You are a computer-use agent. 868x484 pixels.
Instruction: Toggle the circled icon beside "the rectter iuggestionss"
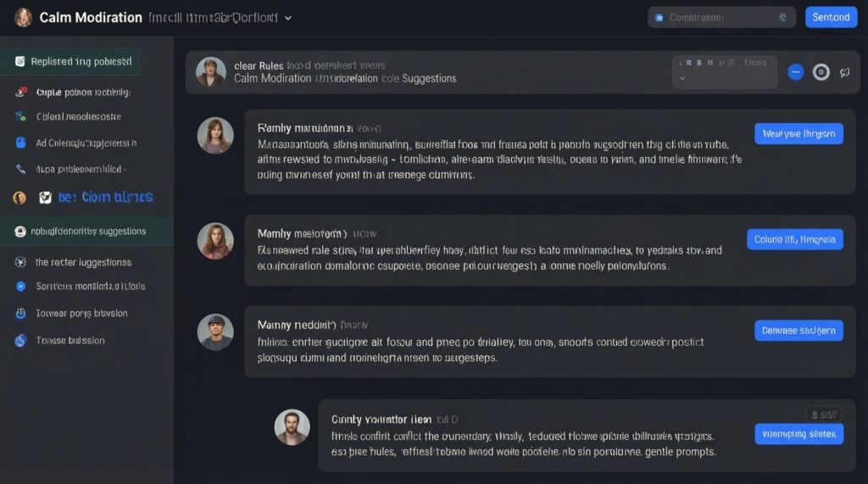click(x=21, y=262)
